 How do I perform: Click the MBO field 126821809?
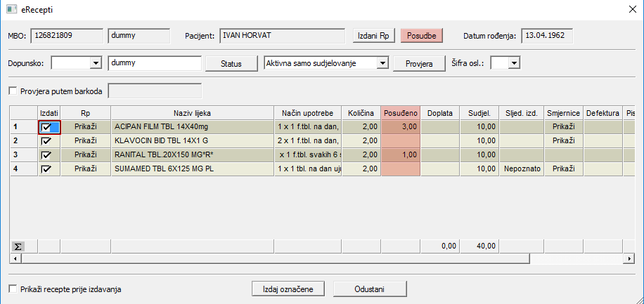click(67, 36)
